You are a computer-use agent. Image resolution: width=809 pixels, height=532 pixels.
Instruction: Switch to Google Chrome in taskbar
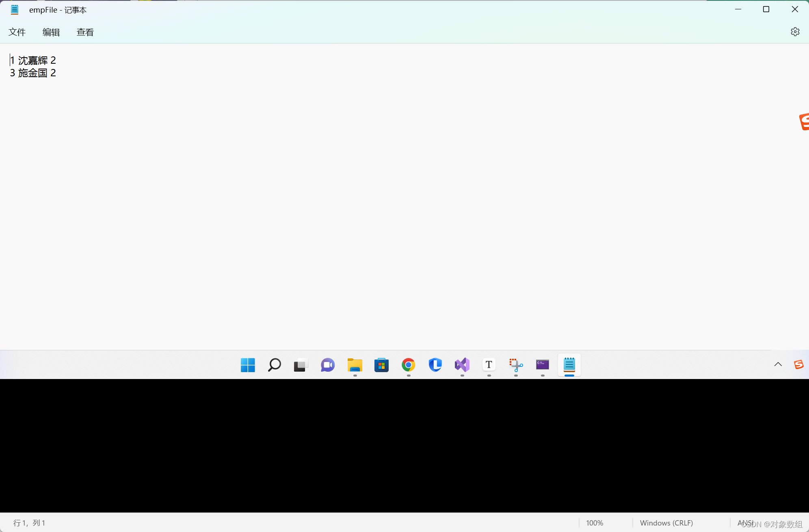(x=408, y=365)
